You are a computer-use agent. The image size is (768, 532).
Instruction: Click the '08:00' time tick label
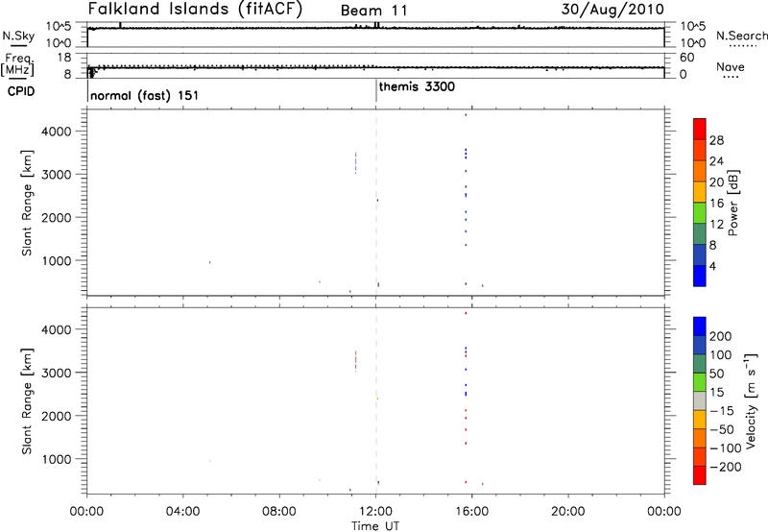tap(279, 512)
